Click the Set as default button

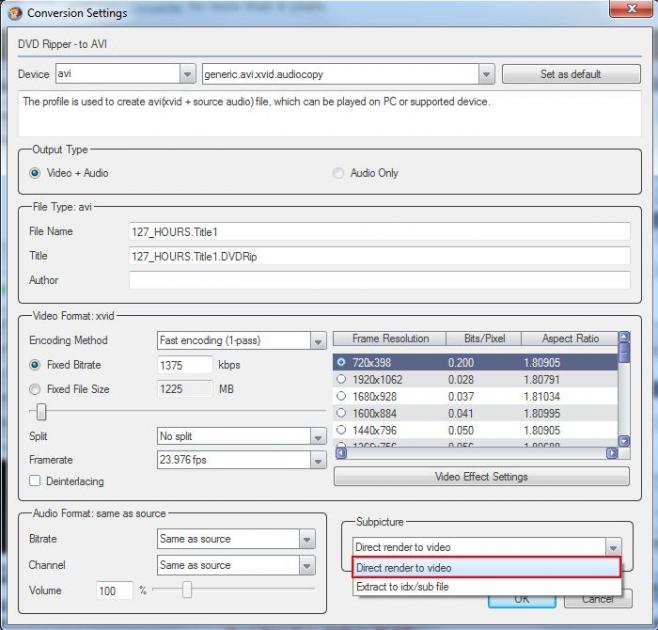(x=570, y=74)
